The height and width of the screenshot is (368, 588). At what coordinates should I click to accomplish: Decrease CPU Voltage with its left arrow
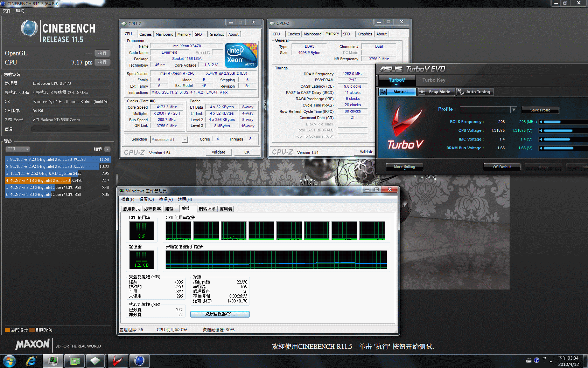(541, 131)
